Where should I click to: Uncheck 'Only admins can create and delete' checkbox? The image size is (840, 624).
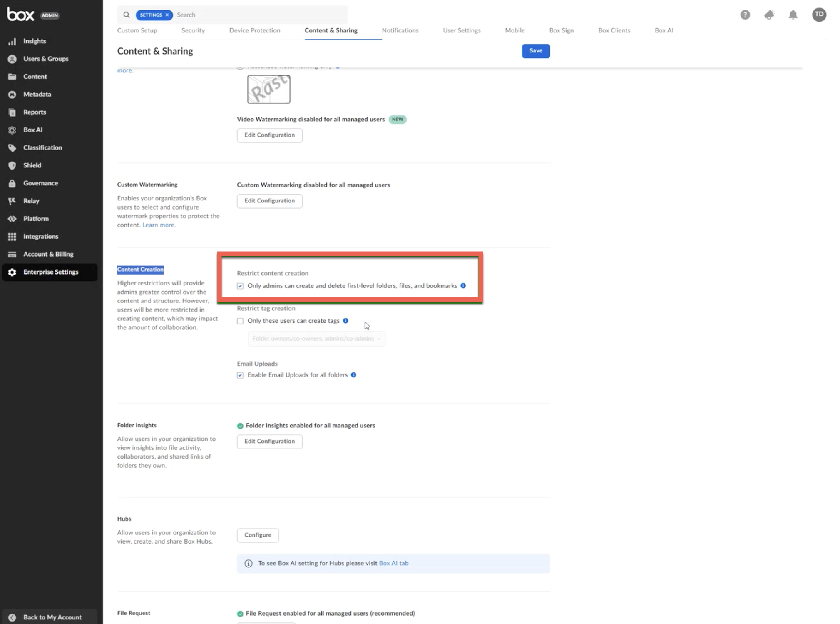240,286
